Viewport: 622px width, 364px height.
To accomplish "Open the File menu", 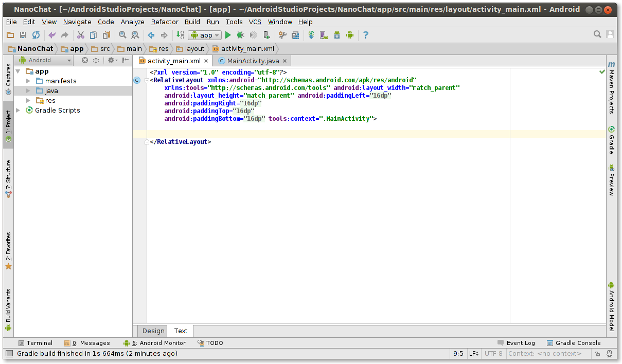I will (x=11, y=22).
